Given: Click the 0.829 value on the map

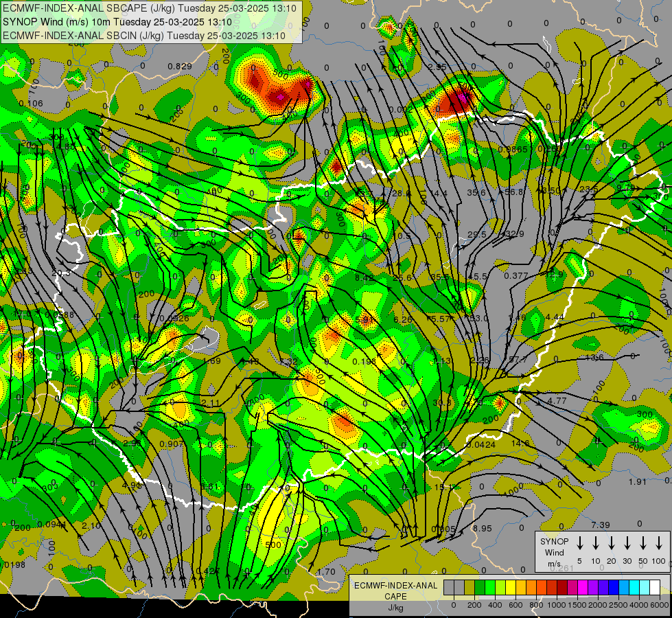Looking at the screenshot, I should (180, 66).
